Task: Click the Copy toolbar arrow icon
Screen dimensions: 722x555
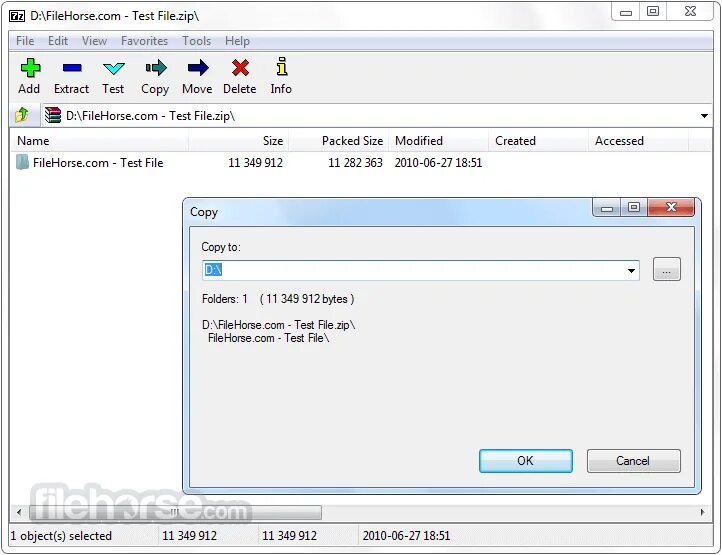Action: click(x=156, y=68)
